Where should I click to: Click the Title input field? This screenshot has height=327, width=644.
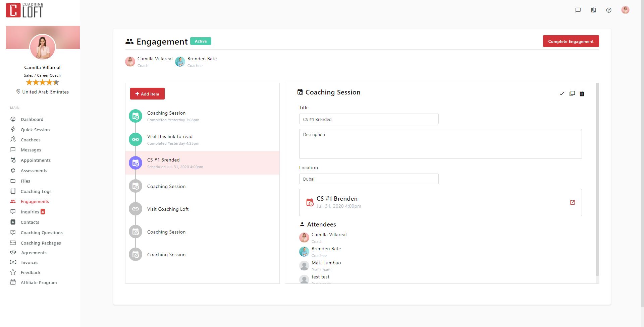368,119
